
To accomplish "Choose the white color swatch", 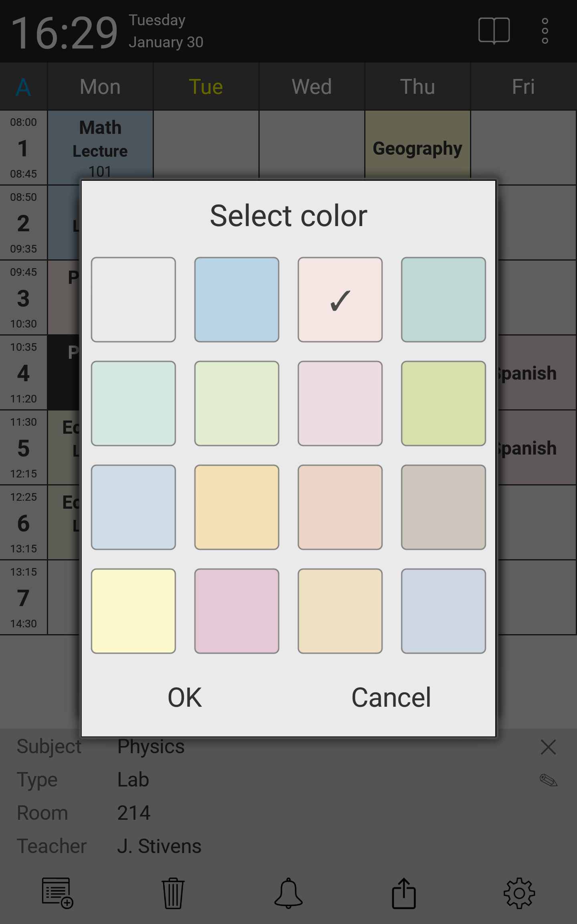I will pyautogui.click(x=133, y=300).
